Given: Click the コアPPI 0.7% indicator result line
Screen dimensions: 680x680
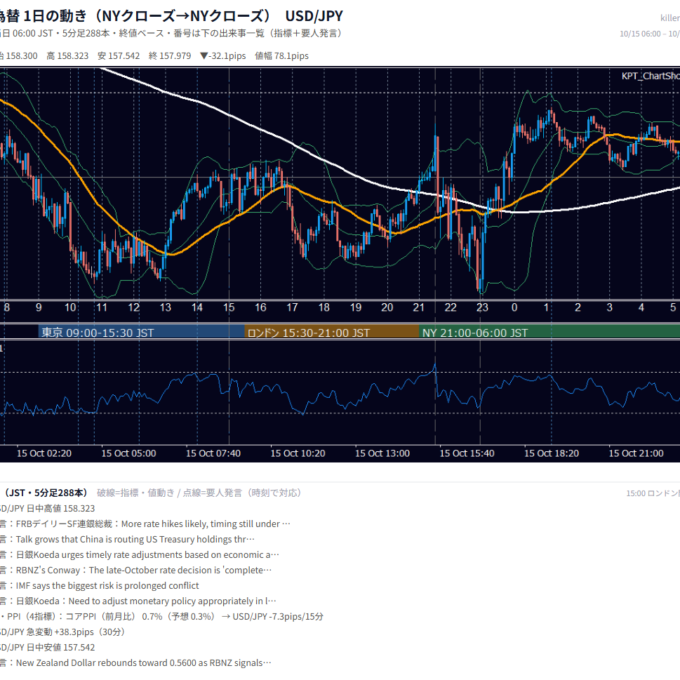Looking at the screenshot, I should pyautogui.click(x=162, y=616).
